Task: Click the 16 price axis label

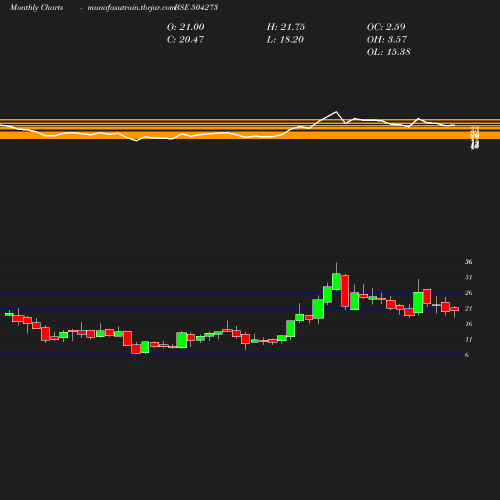Action: pos(469,324)
